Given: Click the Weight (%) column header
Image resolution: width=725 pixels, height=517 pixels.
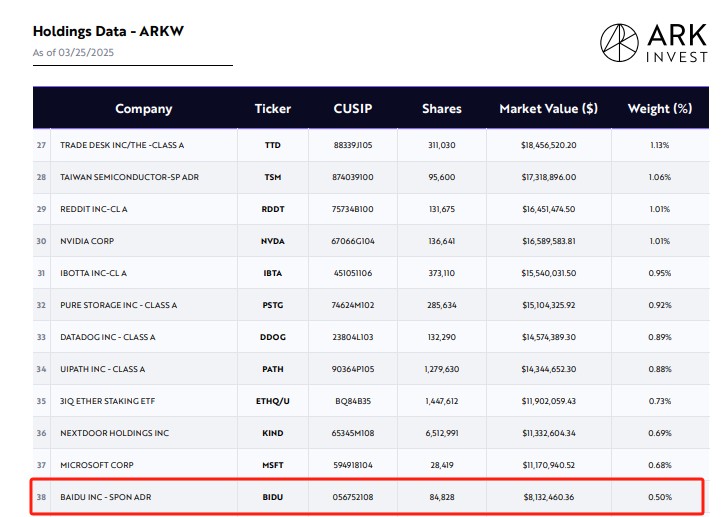Looking at the screenshot, I should pos(660,109).
